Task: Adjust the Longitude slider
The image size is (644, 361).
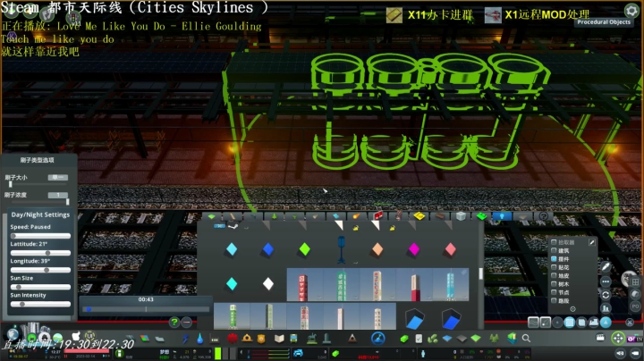Action: click(40, 270)
